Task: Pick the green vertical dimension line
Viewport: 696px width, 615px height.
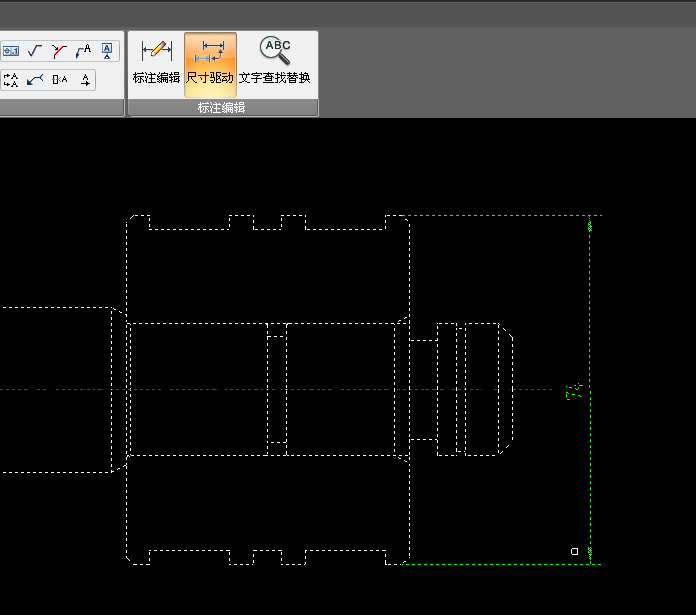Action: [x=591, y=470]
